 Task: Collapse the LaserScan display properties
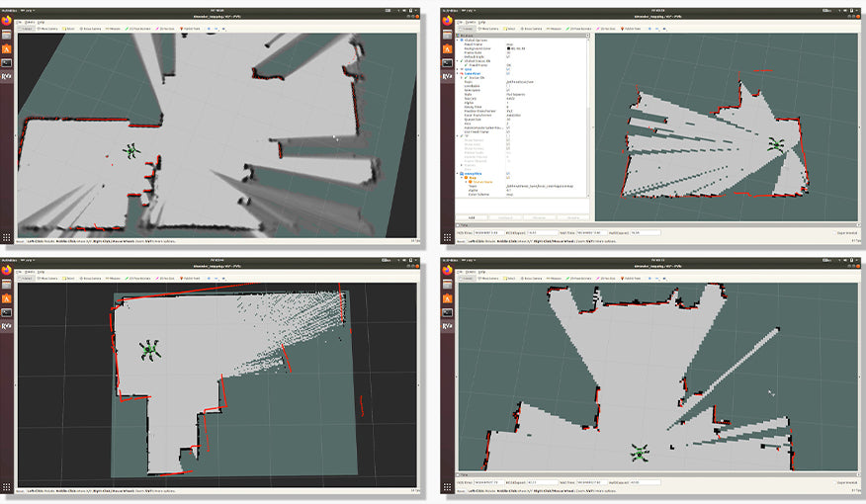click(x=459, y=74)
